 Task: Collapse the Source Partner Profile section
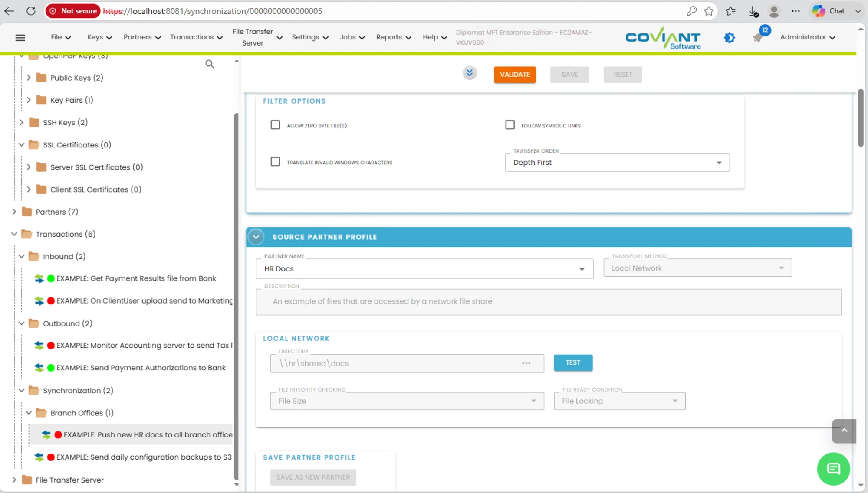pos(256,237)
